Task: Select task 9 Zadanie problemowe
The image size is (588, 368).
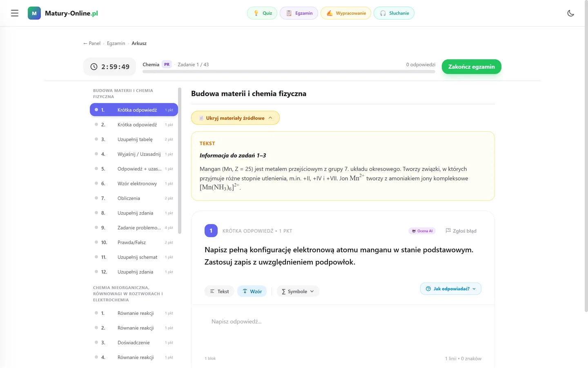Action: point(134,228)
